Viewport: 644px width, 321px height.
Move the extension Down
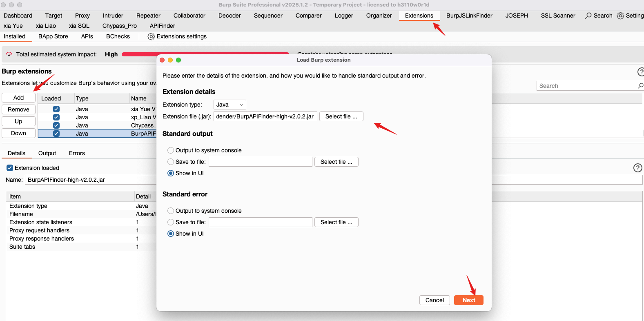(18, 133)
